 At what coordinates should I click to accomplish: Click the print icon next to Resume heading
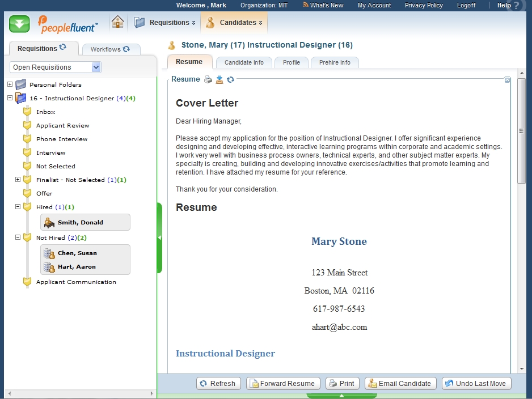click(208, 79)
